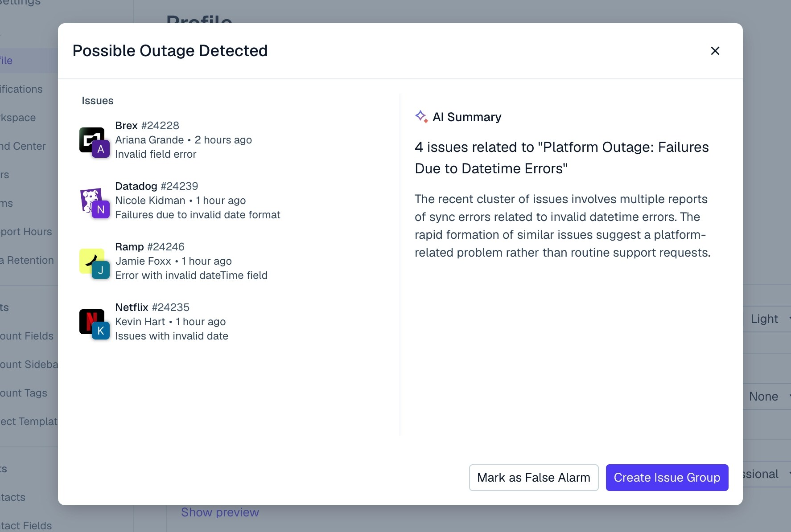Image resolution: width=791 pixels, height=532 pixels.
Task: Open the 'None' dropdown in background page
Action: point(767,397)
